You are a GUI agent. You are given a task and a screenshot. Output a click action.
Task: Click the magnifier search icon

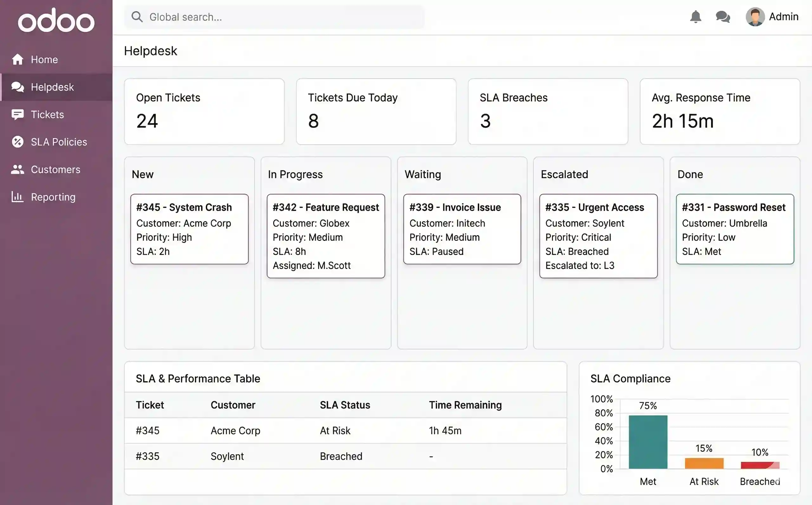137,17
